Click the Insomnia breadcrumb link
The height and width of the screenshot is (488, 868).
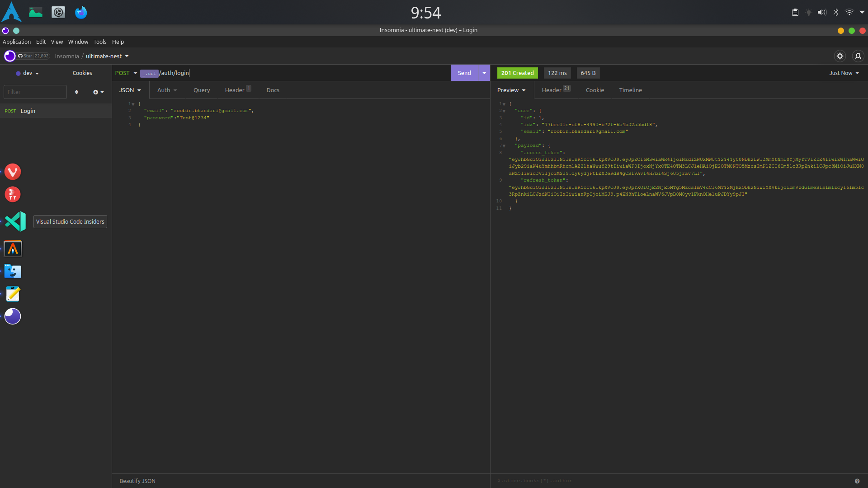coord(67,56)
